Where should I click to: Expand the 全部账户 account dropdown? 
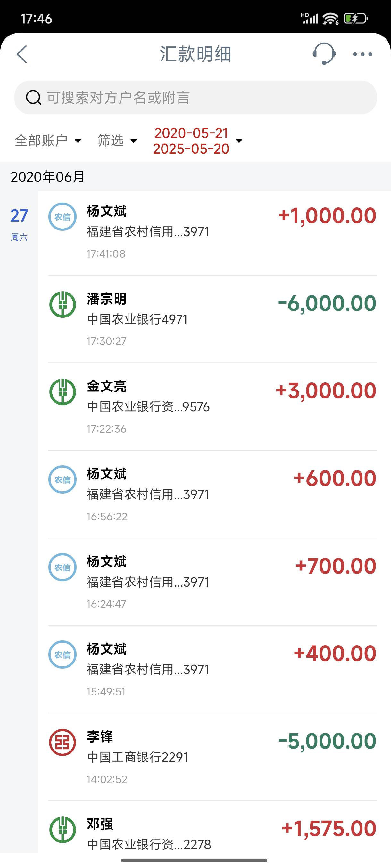click(x=48, y=141)
